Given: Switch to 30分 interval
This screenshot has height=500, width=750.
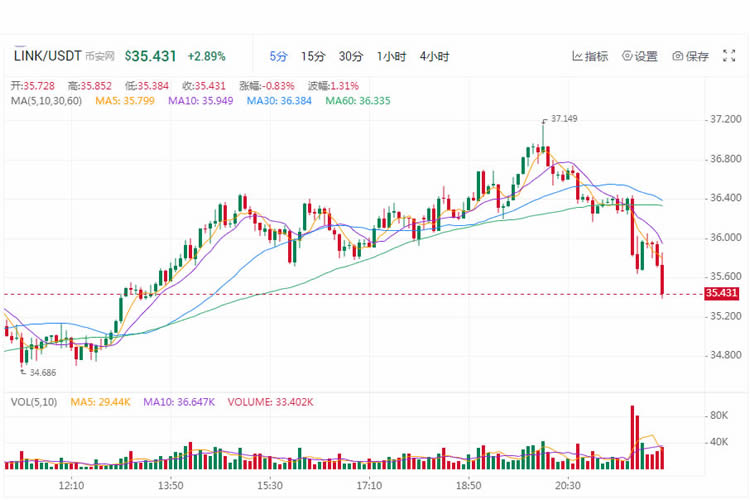Looking at the screenshot, I should [351, 56].
